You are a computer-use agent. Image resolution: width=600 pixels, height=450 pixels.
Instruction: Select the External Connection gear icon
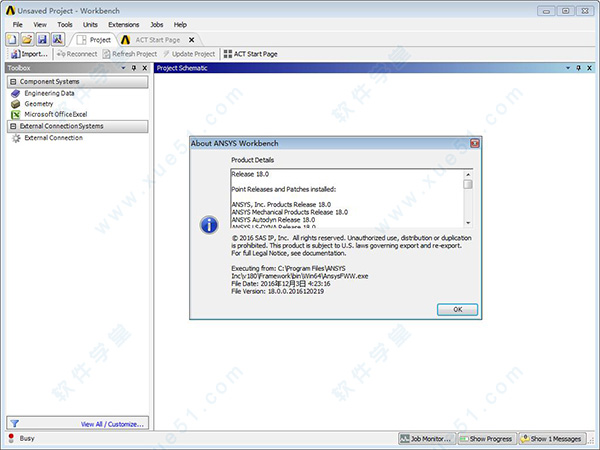(16, 138)
